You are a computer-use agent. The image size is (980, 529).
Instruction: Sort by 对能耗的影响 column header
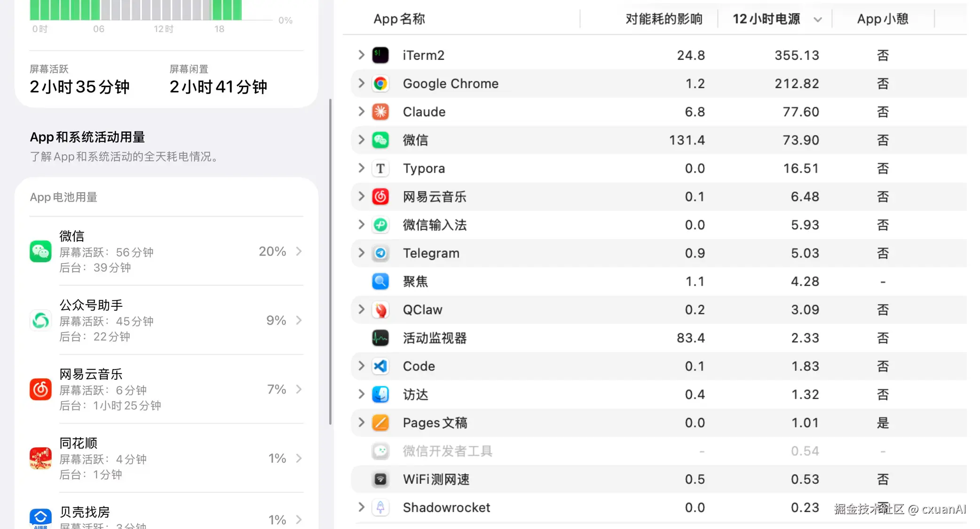click(664, 19)
